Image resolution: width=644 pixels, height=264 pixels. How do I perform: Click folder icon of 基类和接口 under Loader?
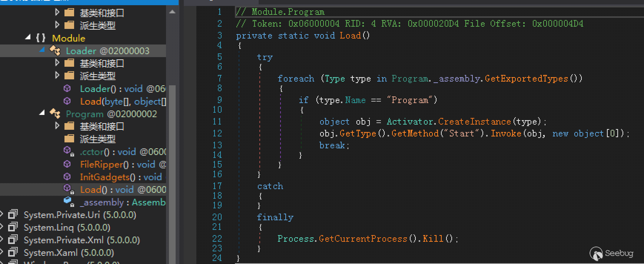click(69, 63)
